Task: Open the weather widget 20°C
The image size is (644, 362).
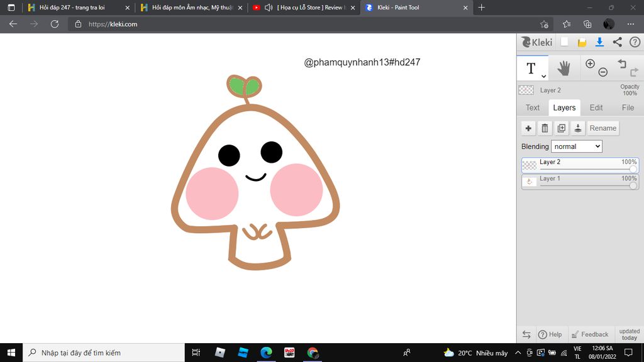Action: coord(475,353)
